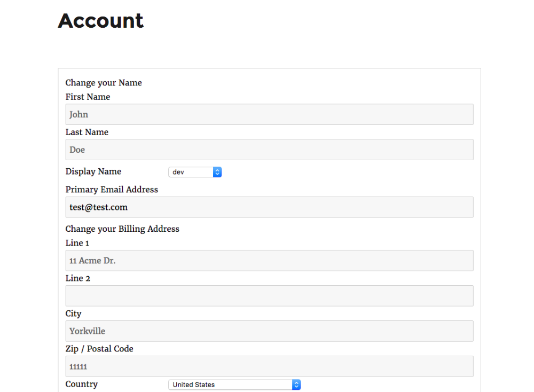Viewport: 534px width, 392px height.
Task: Click the 'Change your Billing Address' heading
Action: tap(122, 229)
